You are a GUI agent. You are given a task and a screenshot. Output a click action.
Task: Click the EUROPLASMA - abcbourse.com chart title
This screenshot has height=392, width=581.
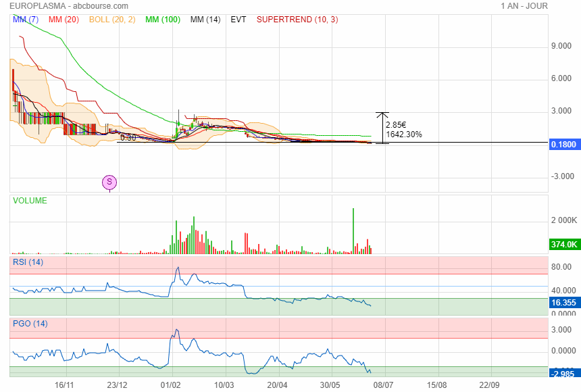coord(69,6)
